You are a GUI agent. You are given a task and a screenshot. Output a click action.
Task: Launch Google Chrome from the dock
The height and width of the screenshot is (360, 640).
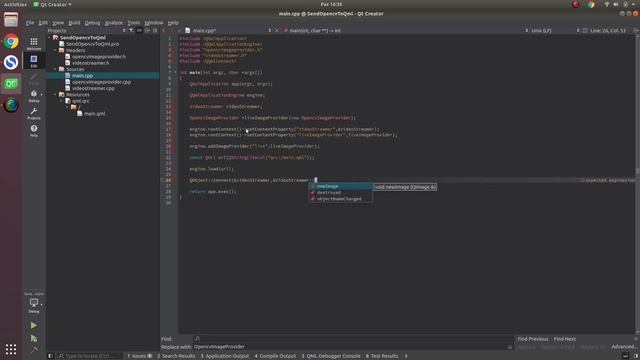[11, 41]
